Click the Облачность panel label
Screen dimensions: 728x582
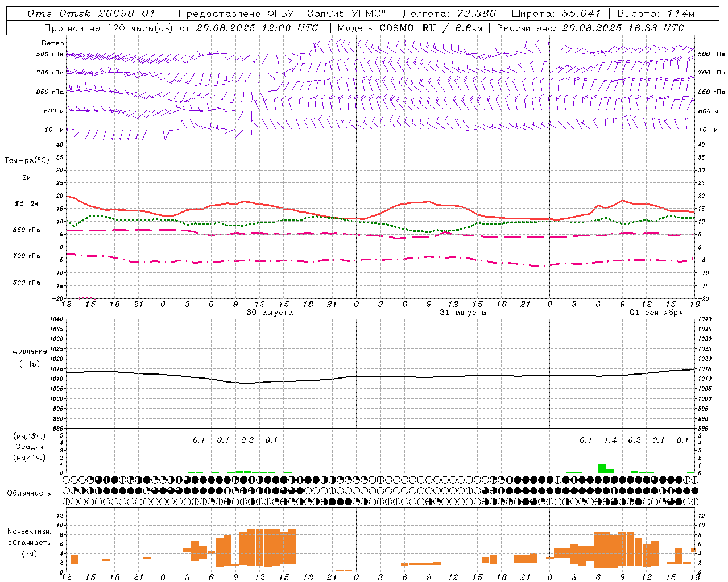click(29, 493)
